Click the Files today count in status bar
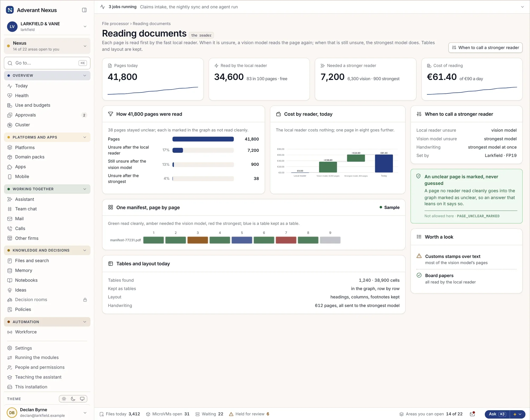 [x=120, y=414]
